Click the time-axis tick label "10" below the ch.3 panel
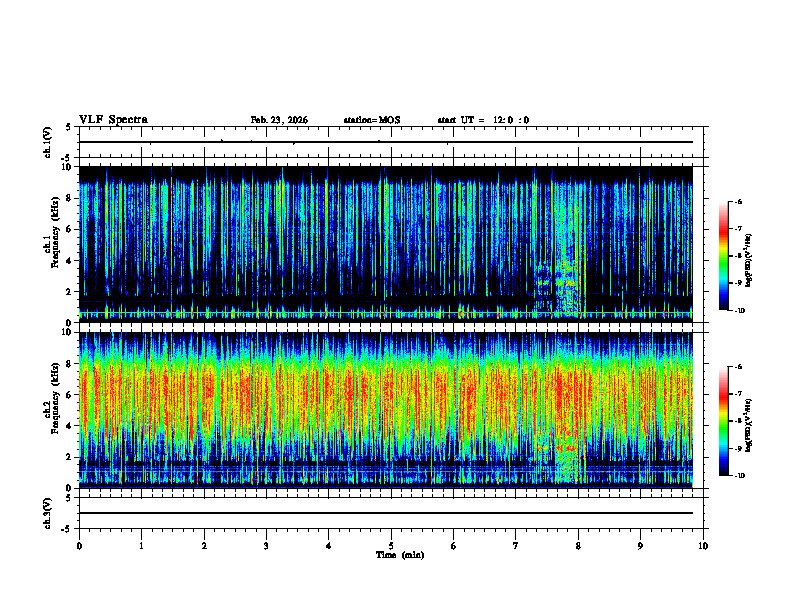 (703, 546)
